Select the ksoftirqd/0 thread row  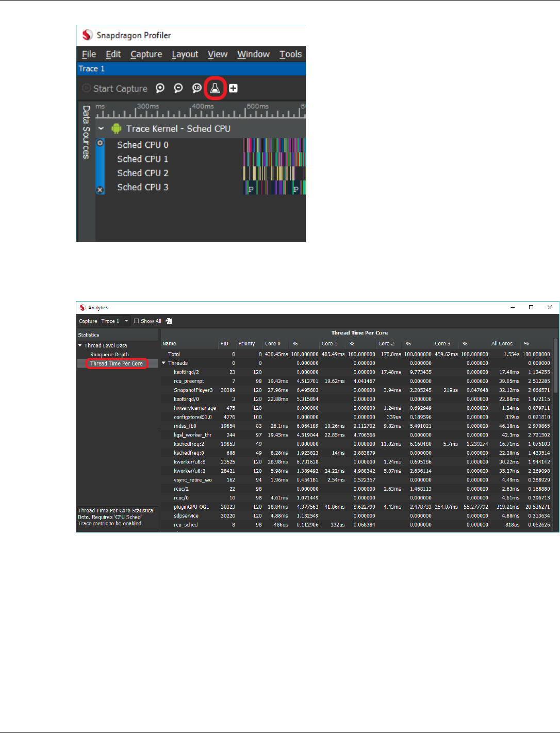point(356,399)
